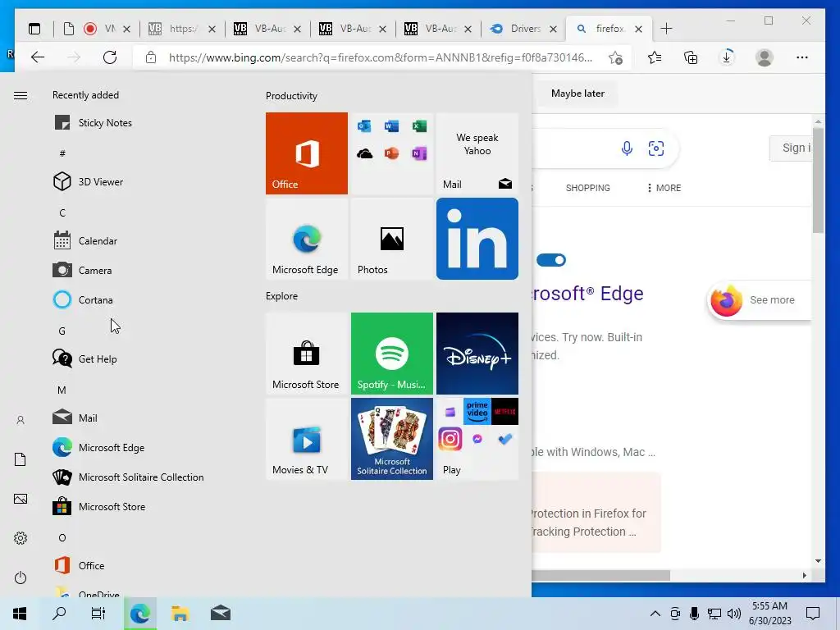Open the Movies & TV tile
This screenshot has width=840, height=630.
[x=307, y=439]
